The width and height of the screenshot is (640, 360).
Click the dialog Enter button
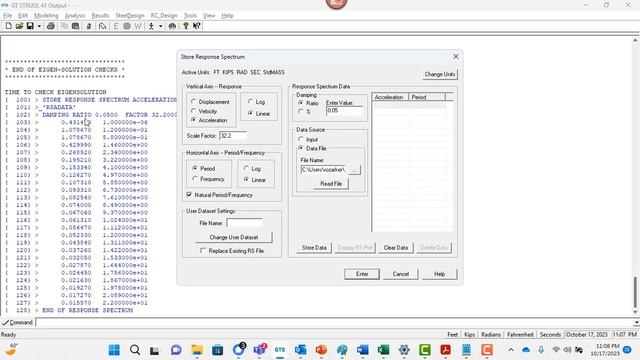362,274
